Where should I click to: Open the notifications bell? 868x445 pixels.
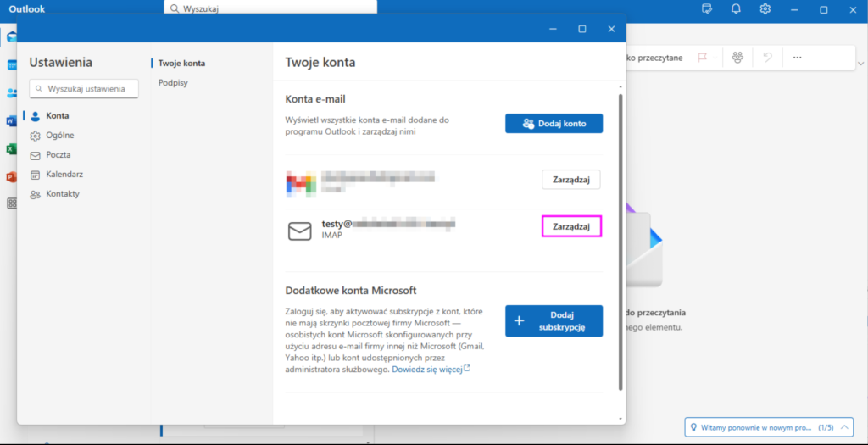coord(736,9)
